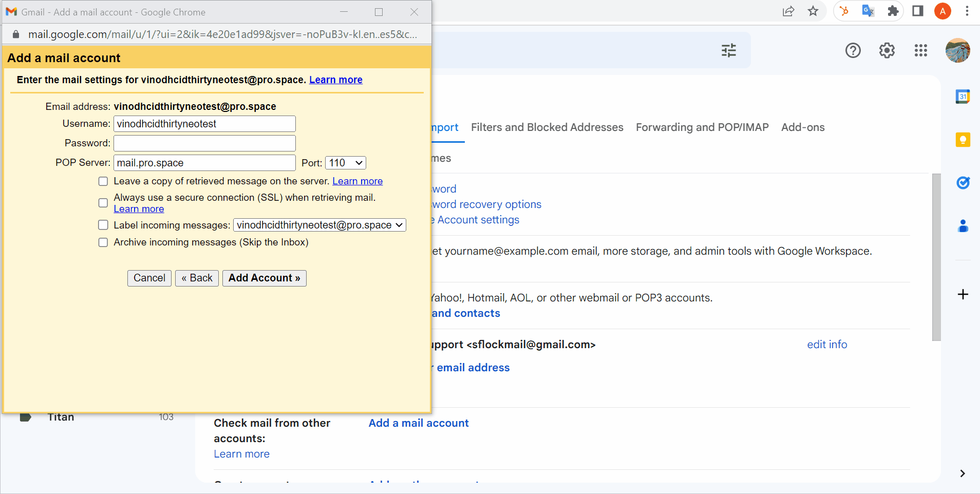980x494 pixels.
Task: Switch to the Forwarding and POP/IMAP tab
Action: (x=702, y=127)
